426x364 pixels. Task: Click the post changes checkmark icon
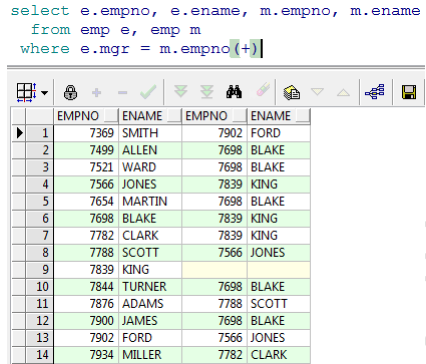click(148, 92)
